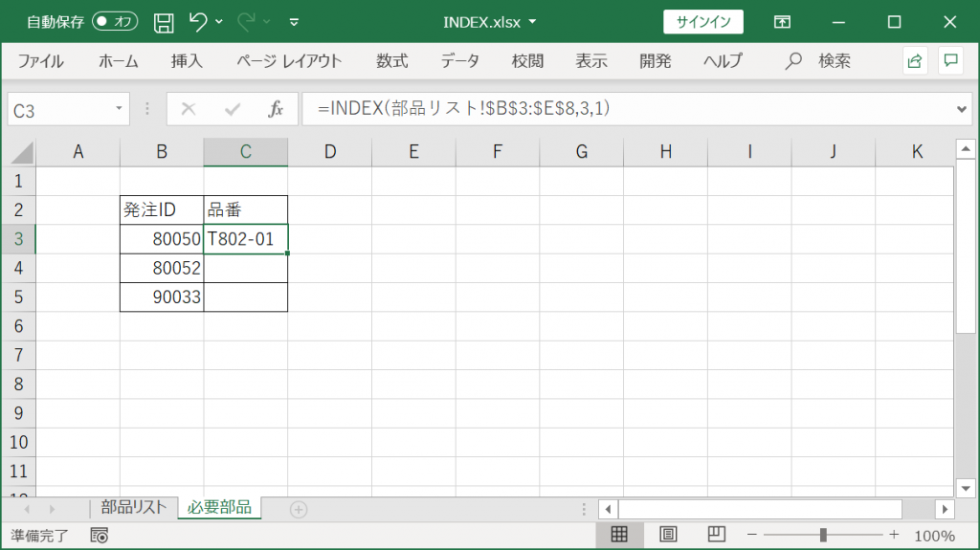Screen dimensions: 980x550
Task: Open the Redo history dropdown arrow
Action: [267, 22]
